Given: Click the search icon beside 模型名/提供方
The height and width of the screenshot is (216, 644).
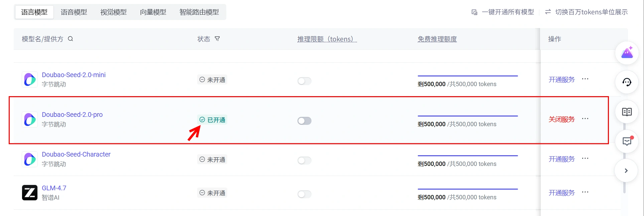Looking at the screenshot, I should pos(70,39).
